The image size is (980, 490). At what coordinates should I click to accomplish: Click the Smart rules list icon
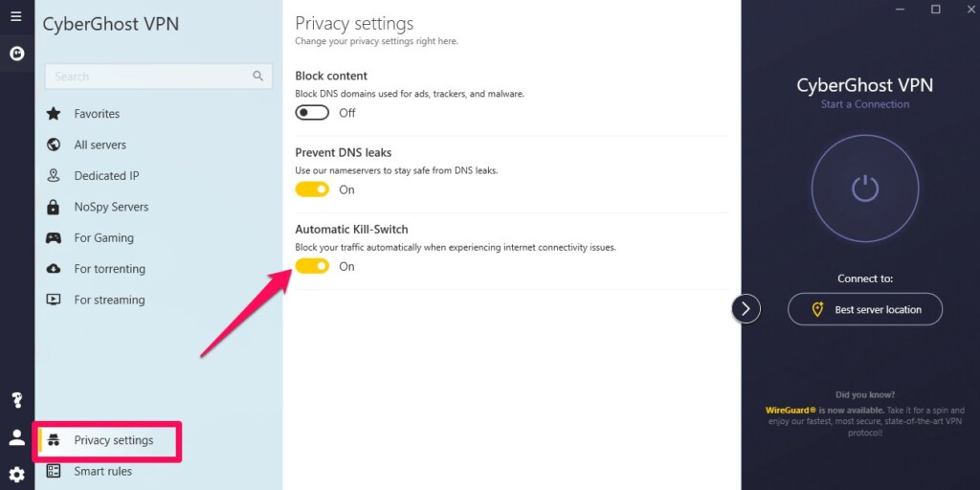pos(54,471)
